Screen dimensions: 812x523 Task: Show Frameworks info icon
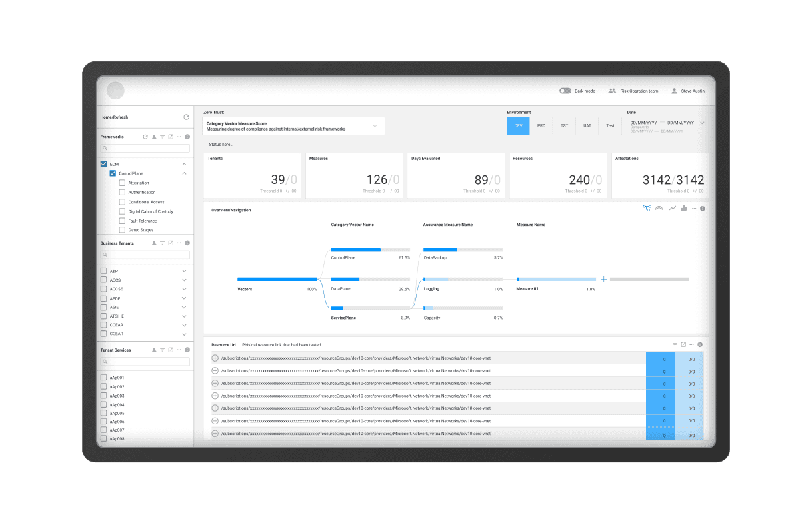point(187,137)
